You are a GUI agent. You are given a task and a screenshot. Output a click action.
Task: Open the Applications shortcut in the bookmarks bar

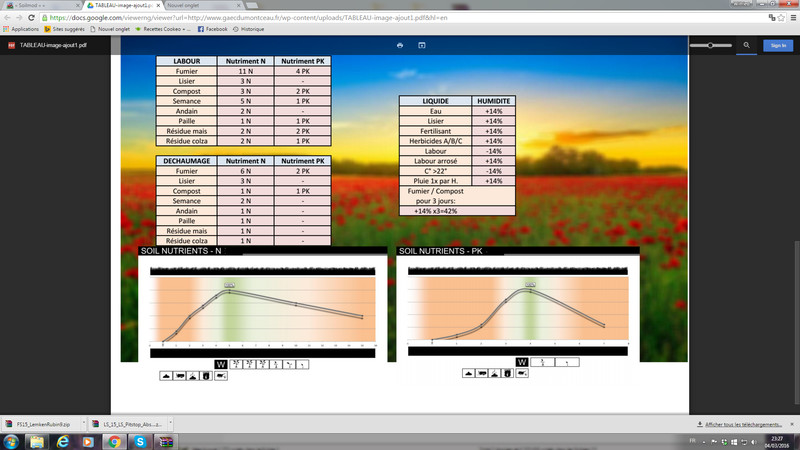(20, 30)
